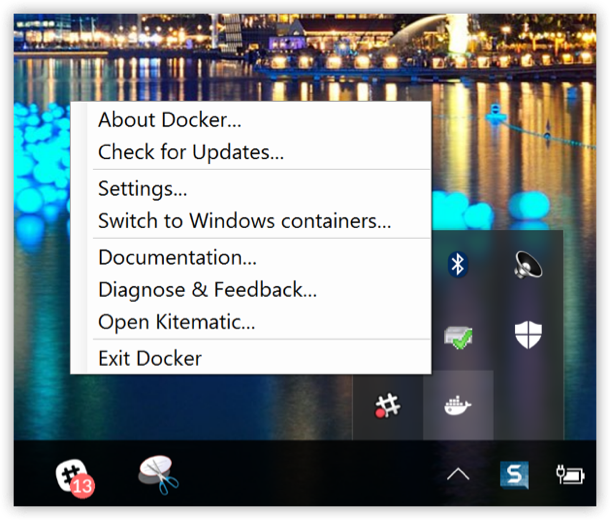Launch Open Kitematic menu item
The width and height of the screenshot is (610, 520).
pyautogui.click(x=176, y=322)
